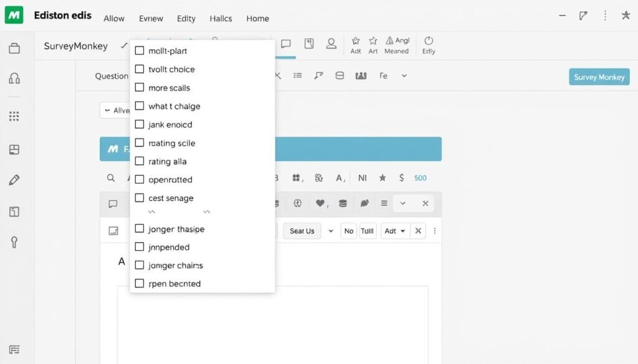Screen dimensions: 638x364
Task: Open the comment bubble icon in the toolbar
Action: (x=285, y=44)
